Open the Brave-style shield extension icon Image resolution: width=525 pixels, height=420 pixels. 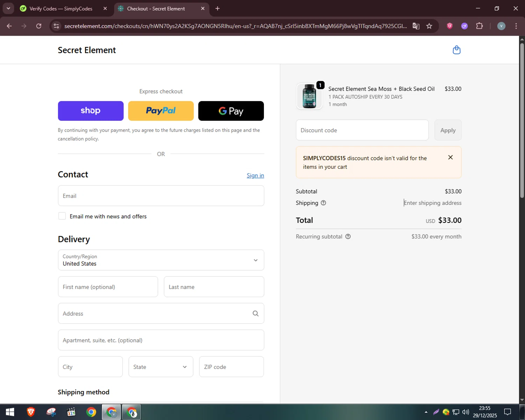450,26
